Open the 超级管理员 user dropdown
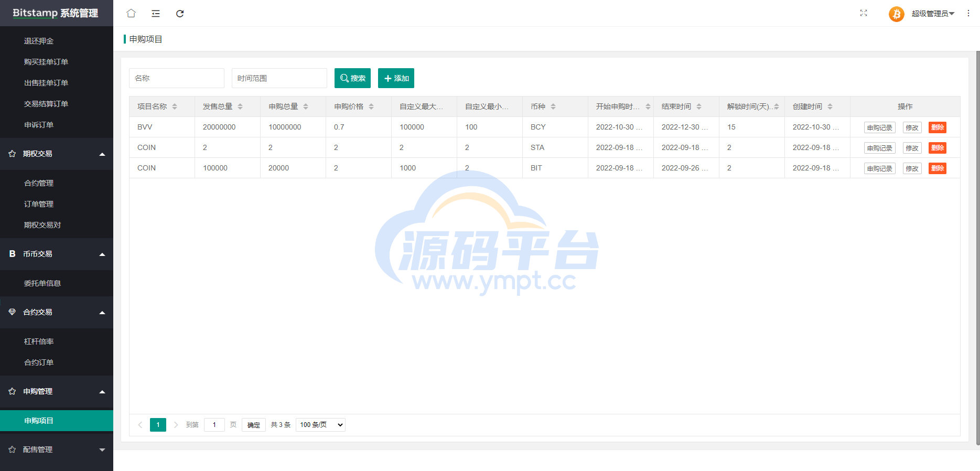This screenshot has height=471, width=980. 933,14
